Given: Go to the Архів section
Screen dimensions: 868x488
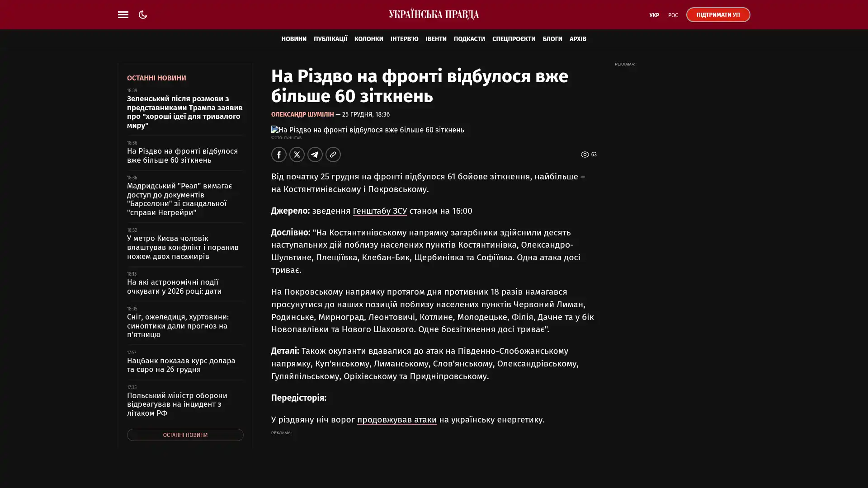Looking at the screenshot, I should pos(577,39).
